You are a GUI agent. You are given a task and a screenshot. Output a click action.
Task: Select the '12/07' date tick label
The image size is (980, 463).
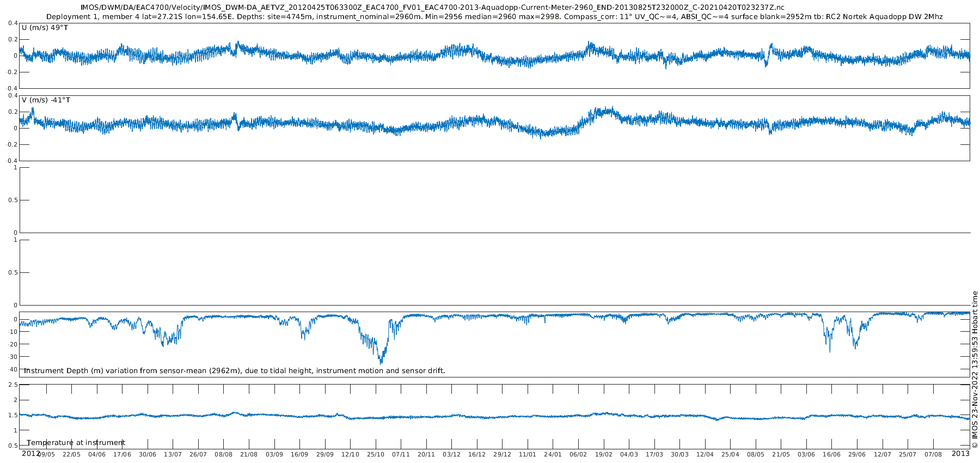tap(883, 454)
